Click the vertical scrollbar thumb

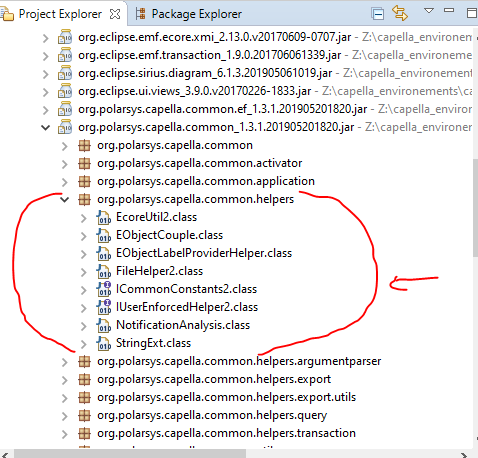coord(475,208)
